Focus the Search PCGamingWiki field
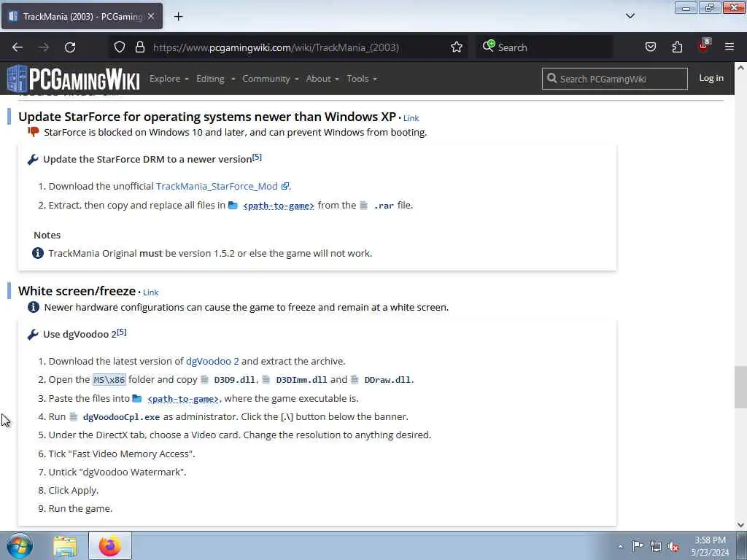 (614, 79)
